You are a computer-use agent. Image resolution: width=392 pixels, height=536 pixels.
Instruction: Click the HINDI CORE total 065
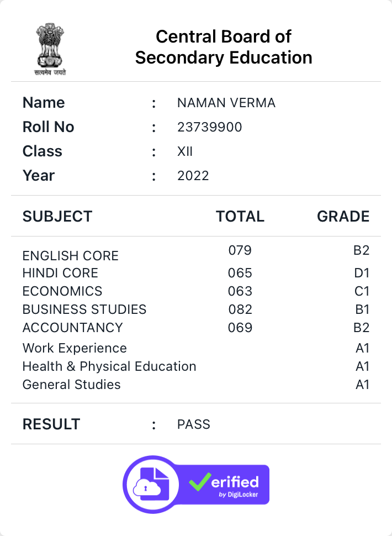pos(240,273)
